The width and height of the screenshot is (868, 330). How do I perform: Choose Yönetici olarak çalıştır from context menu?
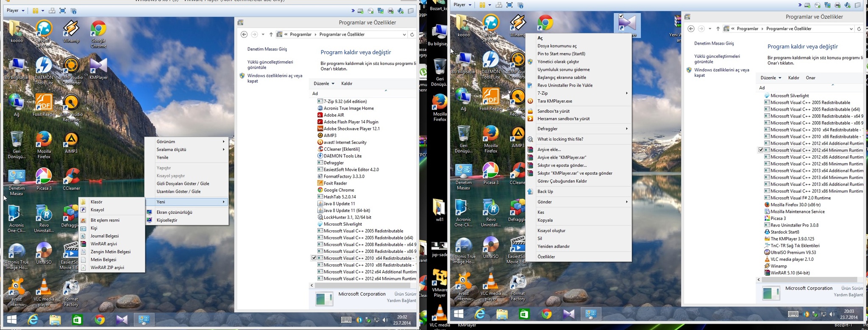558,62
